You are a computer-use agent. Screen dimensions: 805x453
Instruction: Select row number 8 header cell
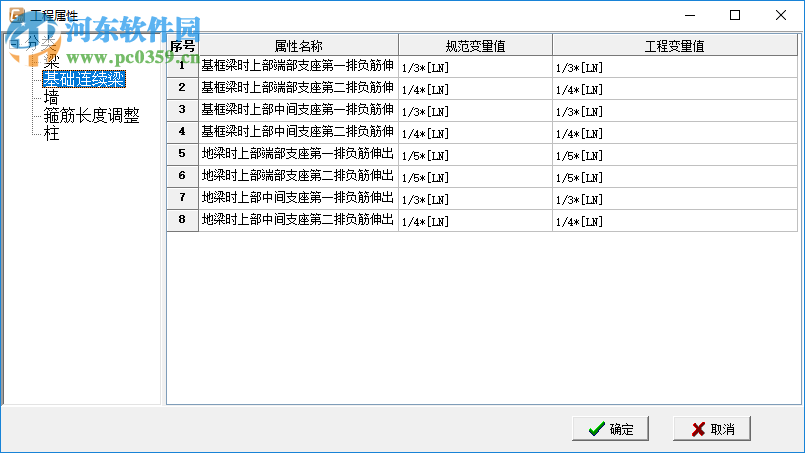click(182, 221)
